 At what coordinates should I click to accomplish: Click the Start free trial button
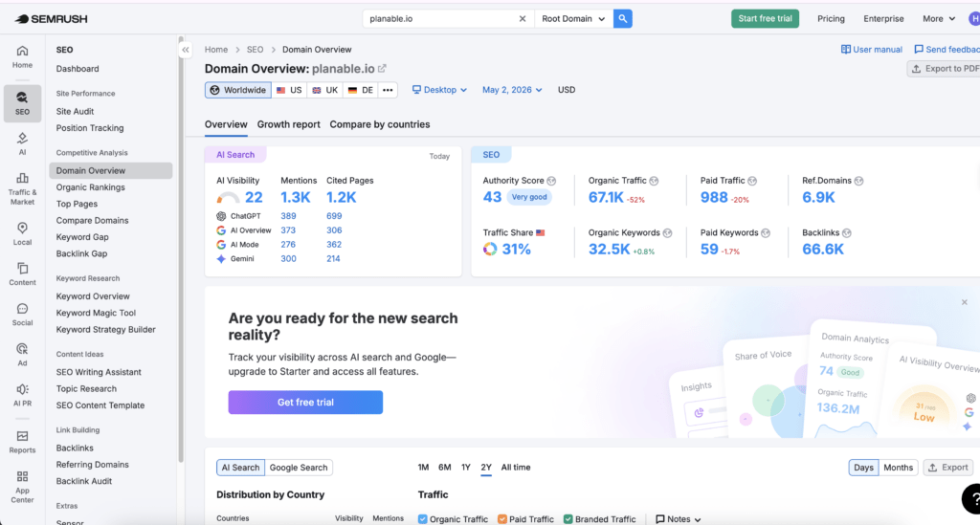(765, 19)
